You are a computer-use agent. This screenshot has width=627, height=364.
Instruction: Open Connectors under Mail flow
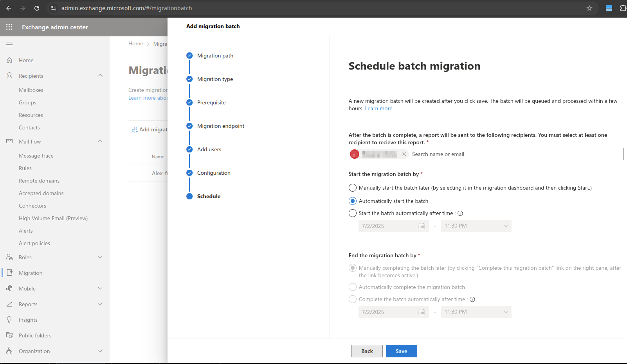32,206
